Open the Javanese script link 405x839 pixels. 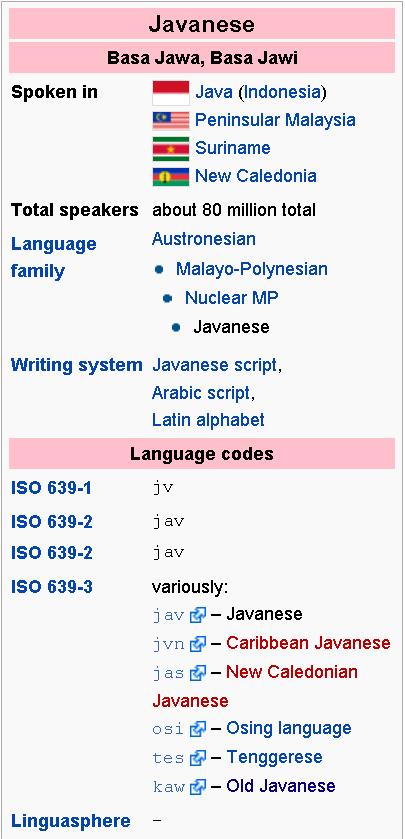point(215,365)
